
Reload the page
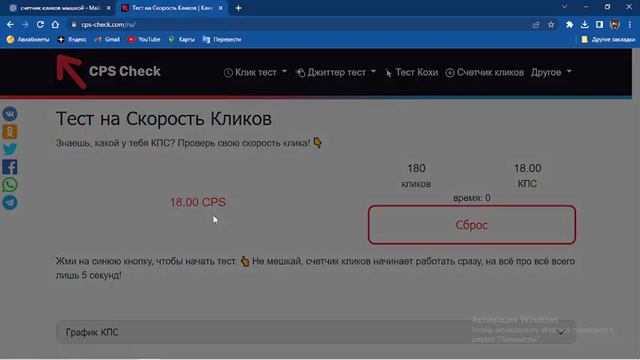40,24
